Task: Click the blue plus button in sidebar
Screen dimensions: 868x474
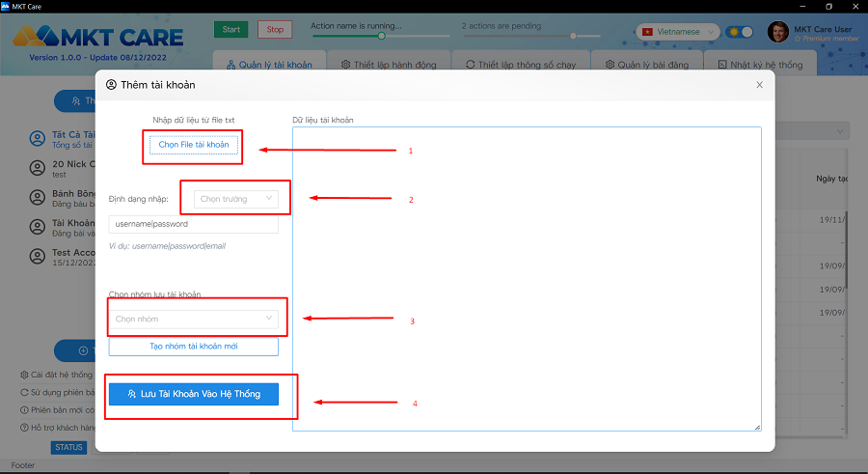Action: pos(75,351)
